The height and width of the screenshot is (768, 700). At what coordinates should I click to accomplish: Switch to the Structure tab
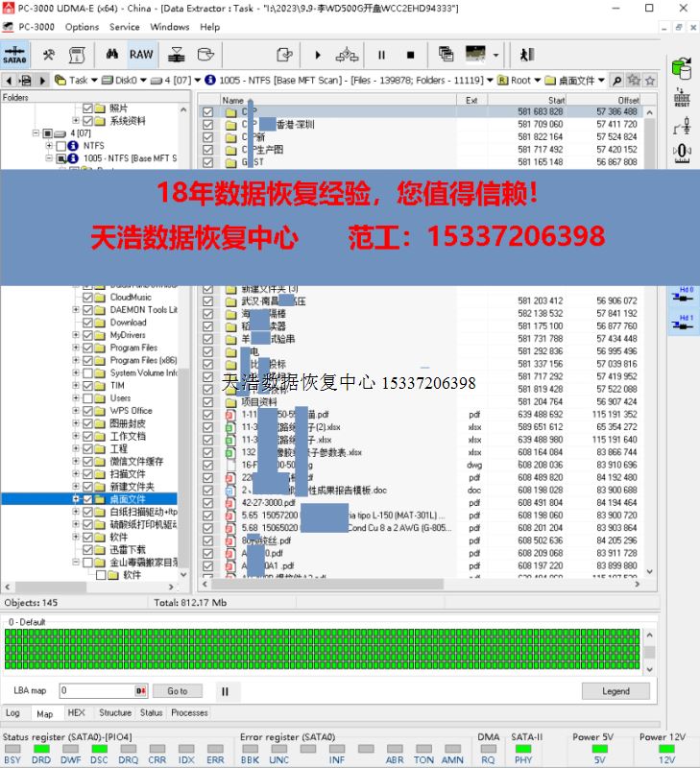pyautogui.click(x=115, y=712)
